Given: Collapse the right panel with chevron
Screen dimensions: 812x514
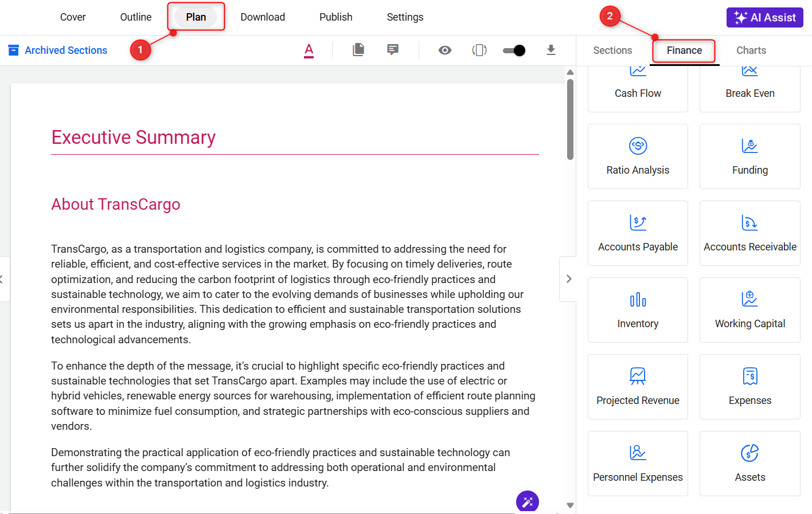Looking at the screenshot, I should [568, 279].
